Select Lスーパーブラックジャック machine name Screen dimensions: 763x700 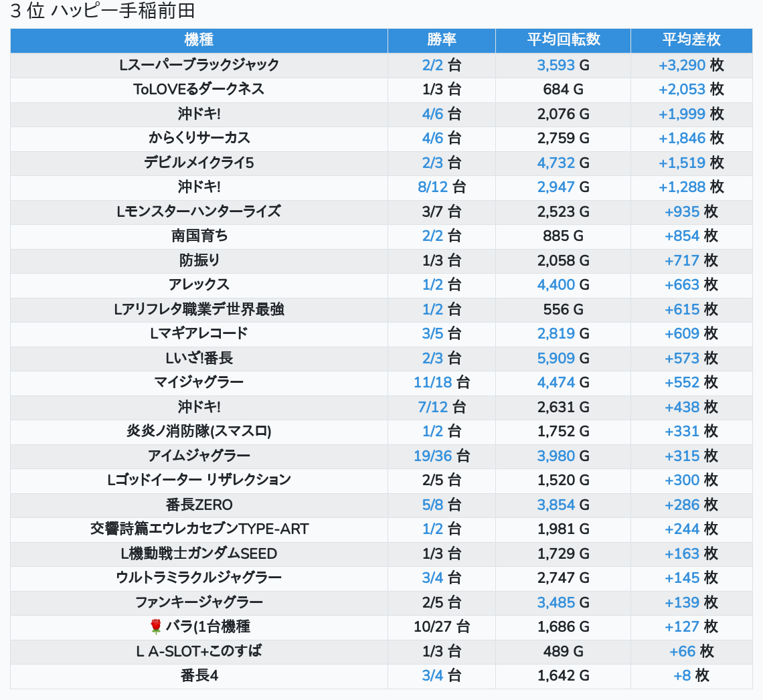pos(199,65)
